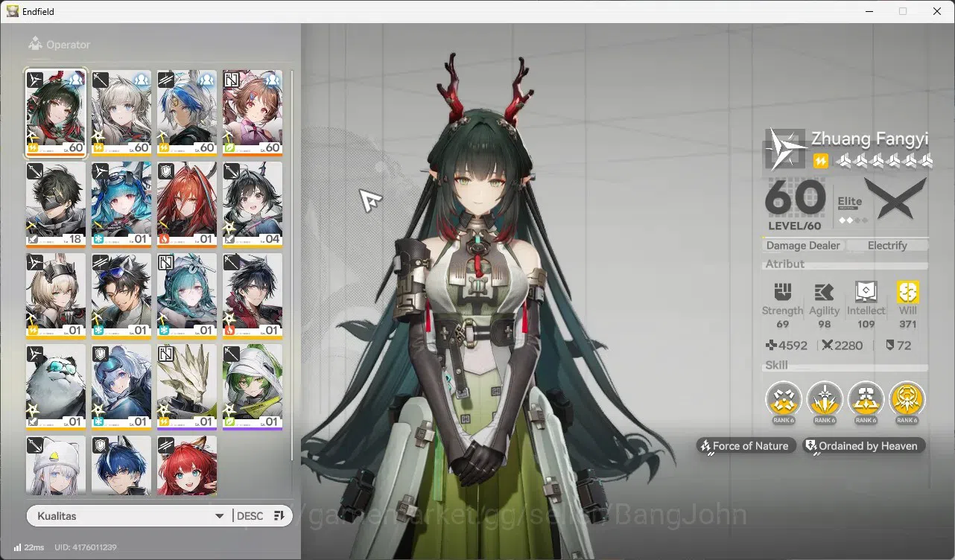The image size is (955, 560).
Task: Click the Electrify tag
Action: click(x=887, y=245)
